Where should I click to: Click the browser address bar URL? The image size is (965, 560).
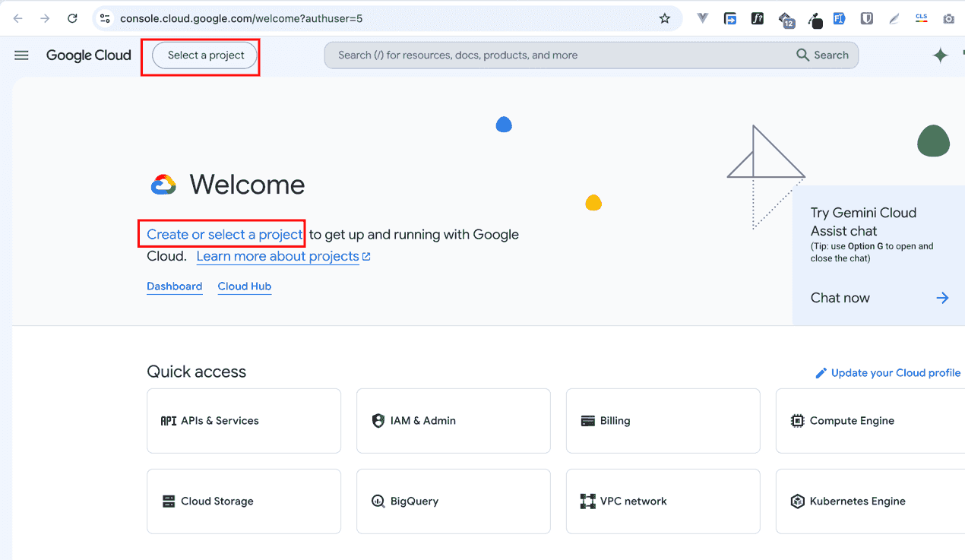(241, 18)
